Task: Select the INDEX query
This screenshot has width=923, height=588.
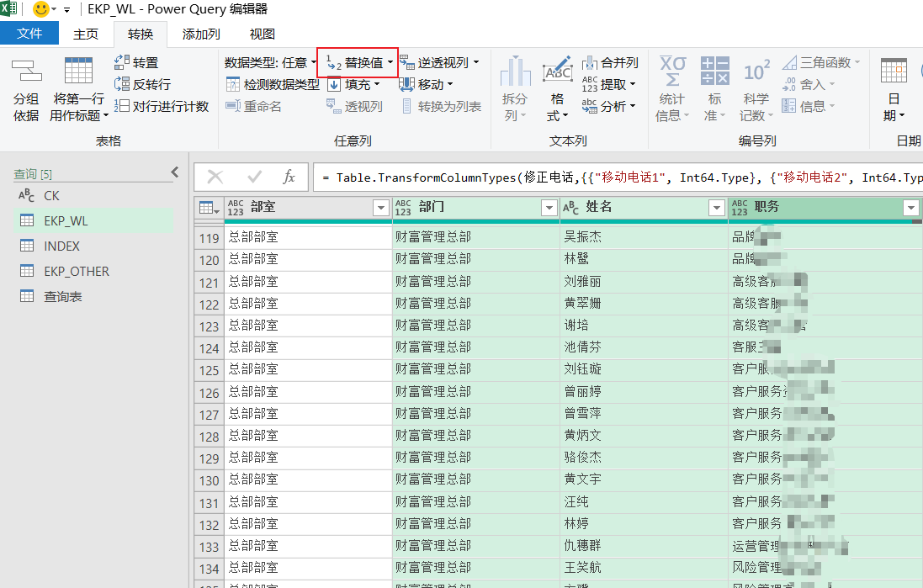Action: 93,246
